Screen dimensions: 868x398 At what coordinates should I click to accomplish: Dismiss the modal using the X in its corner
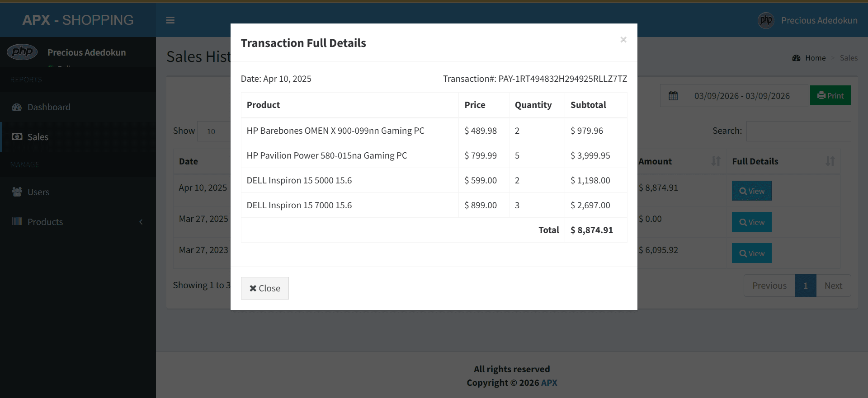pos(623,40)
